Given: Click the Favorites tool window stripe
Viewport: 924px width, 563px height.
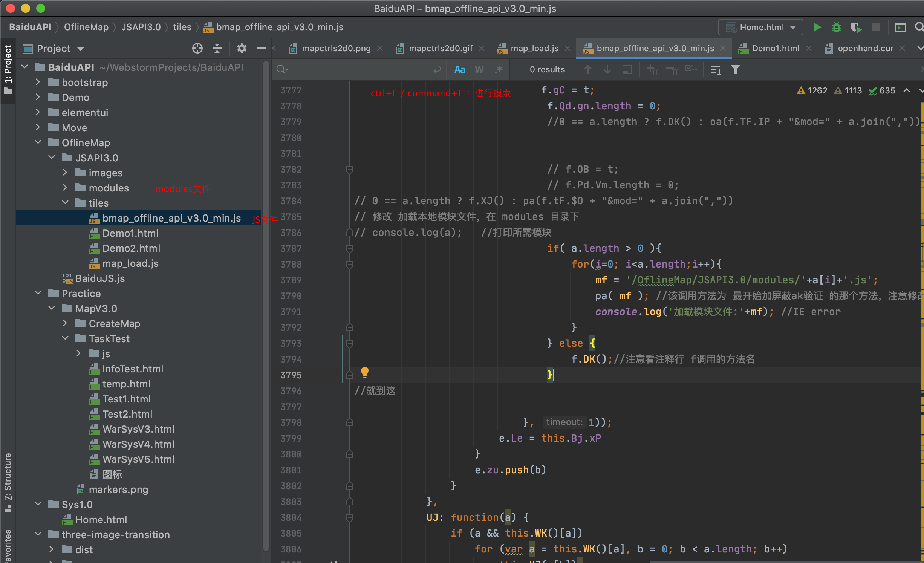Looking at the screenshot, I should pos(8,546).
